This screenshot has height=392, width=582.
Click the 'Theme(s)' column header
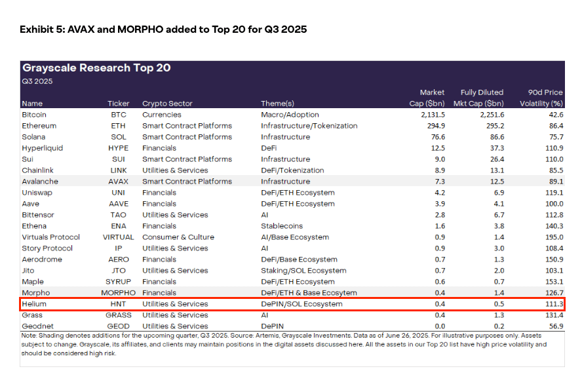pos(277,104)
